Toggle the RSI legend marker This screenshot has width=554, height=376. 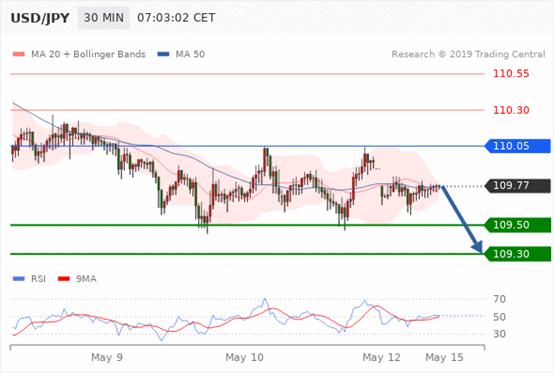[x=19, y=279]
